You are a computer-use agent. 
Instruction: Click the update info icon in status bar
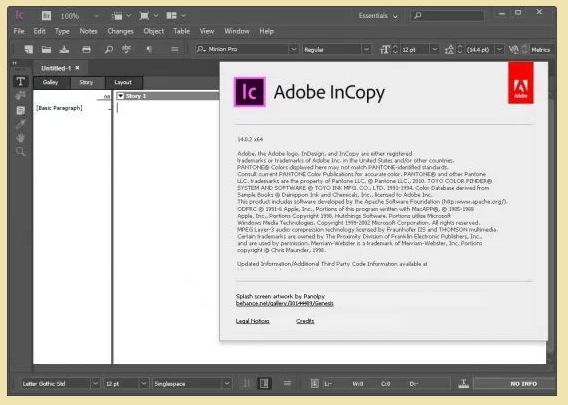tap(315, 383)
